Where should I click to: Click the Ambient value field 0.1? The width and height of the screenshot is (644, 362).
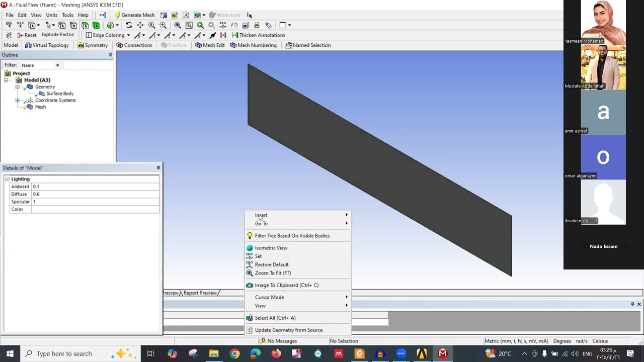pos(96,187)
